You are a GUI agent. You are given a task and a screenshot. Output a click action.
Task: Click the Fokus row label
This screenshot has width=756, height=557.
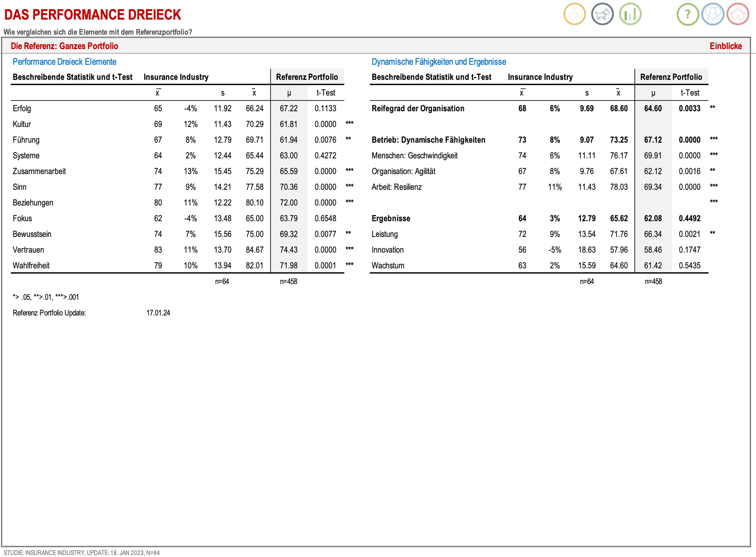pyautogui.click(x=22, y=218)
